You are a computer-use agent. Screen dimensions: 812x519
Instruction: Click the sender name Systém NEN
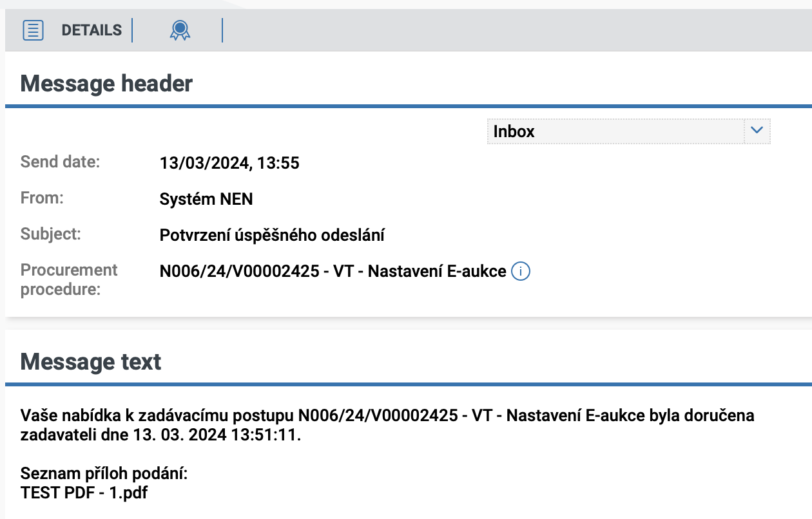pos(206,200)
